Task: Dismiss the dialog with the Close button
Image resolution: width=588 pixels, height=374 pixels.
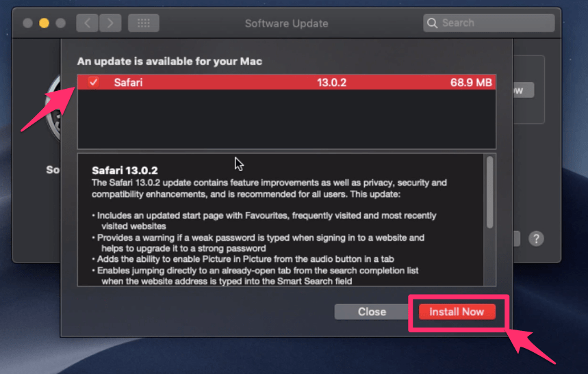Action: tap(372, 312)
